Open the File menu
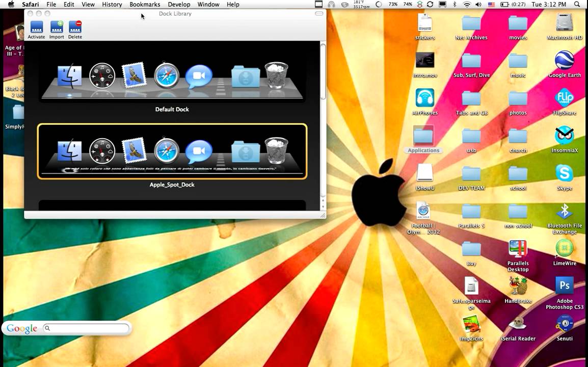The width and height of the screenshot is (588, 367). (x=51, y=5)
